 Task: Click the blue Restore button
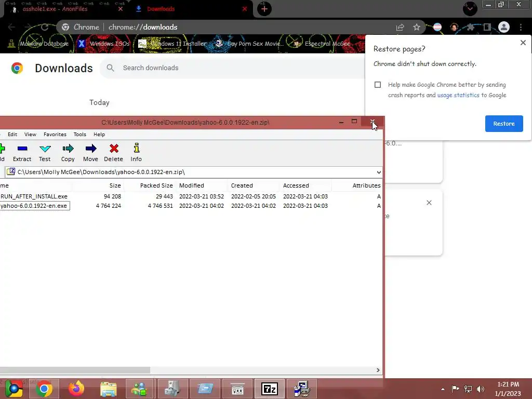pyautogui.click(x=504, y=124)
